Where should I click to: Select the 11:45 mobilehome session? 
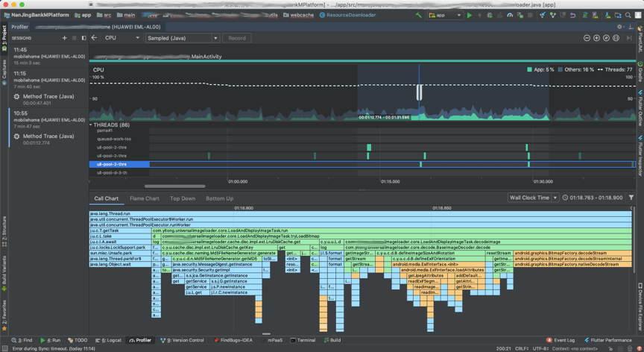pos(45,57)
